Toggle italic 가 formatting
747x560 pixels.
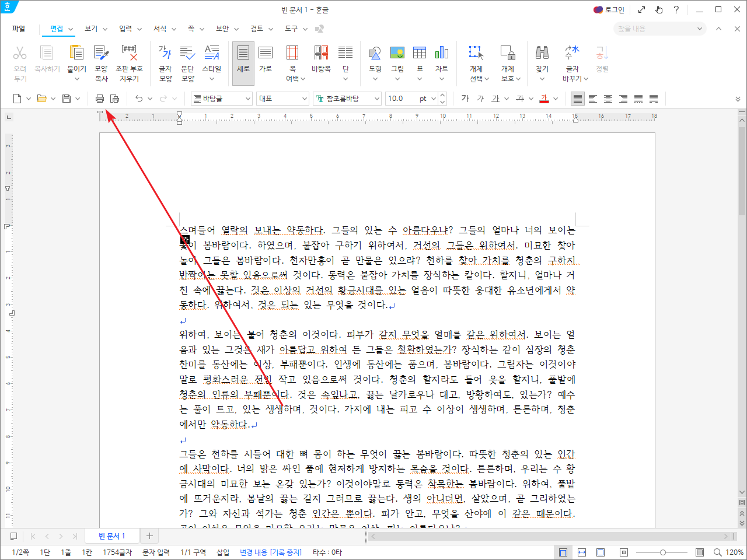click(x=480, y=99)
